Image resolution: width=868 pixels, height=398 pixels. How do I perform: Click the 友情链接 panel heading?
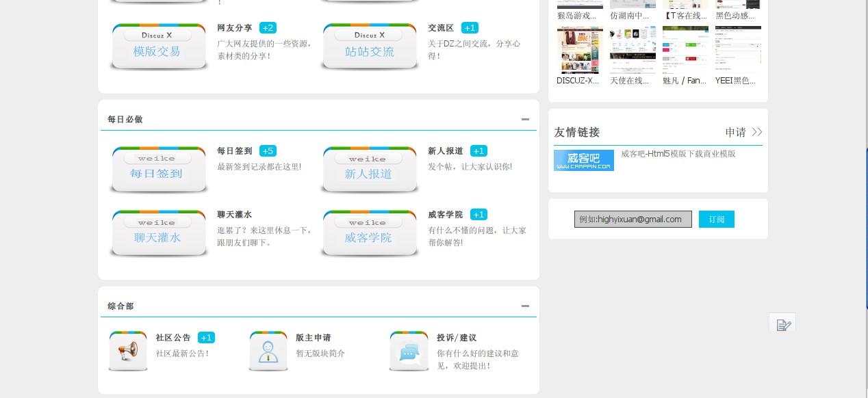pyautogui.click(x=577, y=133)
